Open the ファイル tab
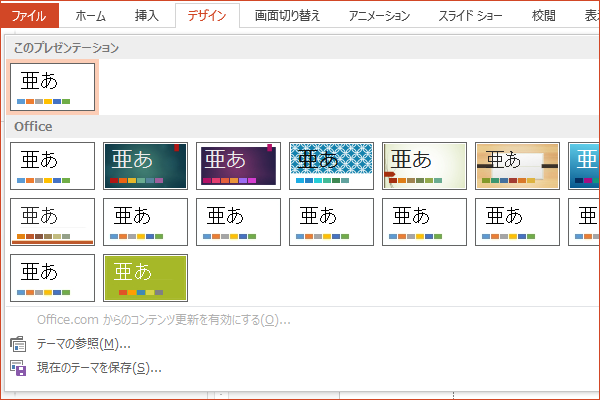600x400 pixels. 29,16
